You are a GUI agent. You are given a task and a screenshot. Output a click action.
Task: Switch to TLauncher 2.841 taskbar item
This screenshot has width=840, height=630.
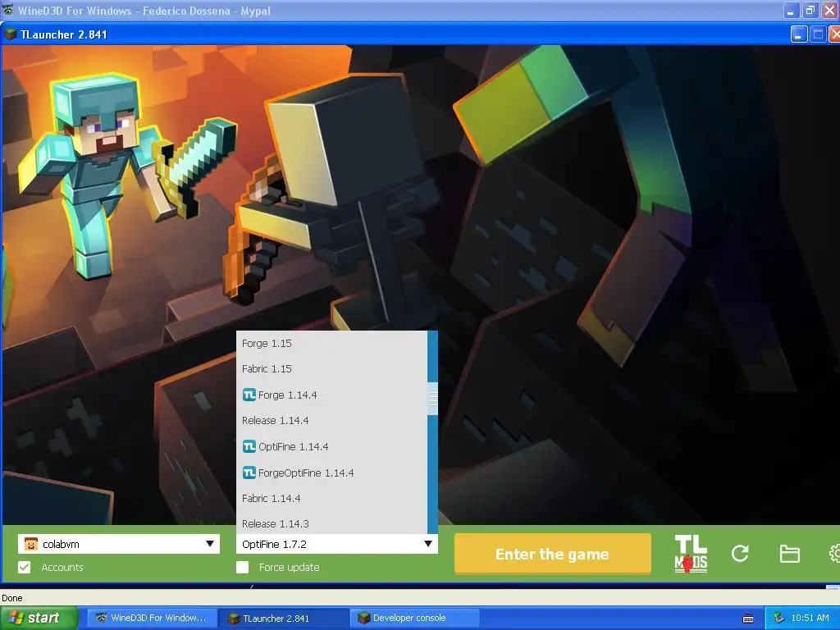(x=283, y=618)
